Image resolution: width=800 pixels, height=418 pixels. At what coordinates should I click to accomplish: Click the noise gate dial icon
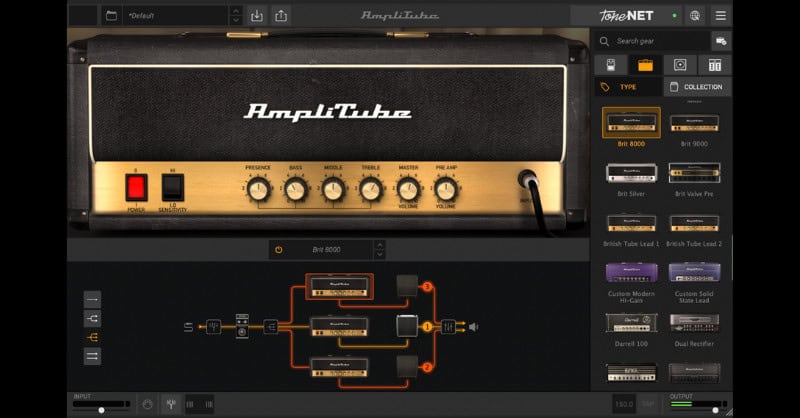(x=147, y=405)
